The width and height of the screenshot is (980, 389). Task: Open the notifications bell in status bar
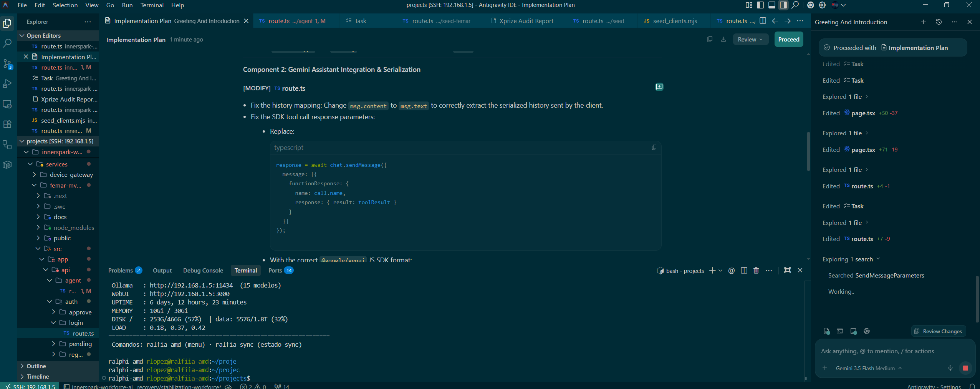pyautogui.click(x=972, y=386)
